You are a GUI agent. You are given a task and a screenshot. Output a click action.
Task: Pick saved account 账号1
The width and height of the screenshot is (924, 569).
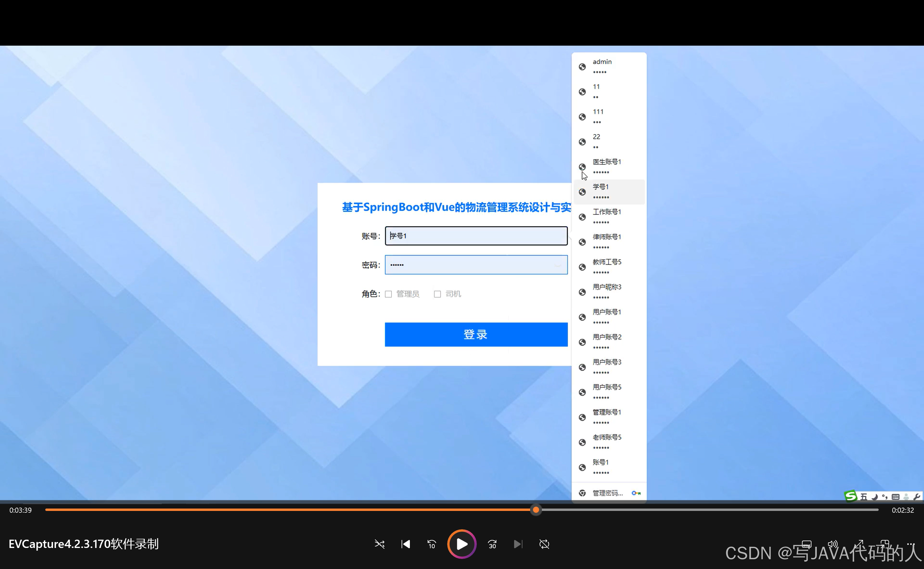click(x=609, y=467)
